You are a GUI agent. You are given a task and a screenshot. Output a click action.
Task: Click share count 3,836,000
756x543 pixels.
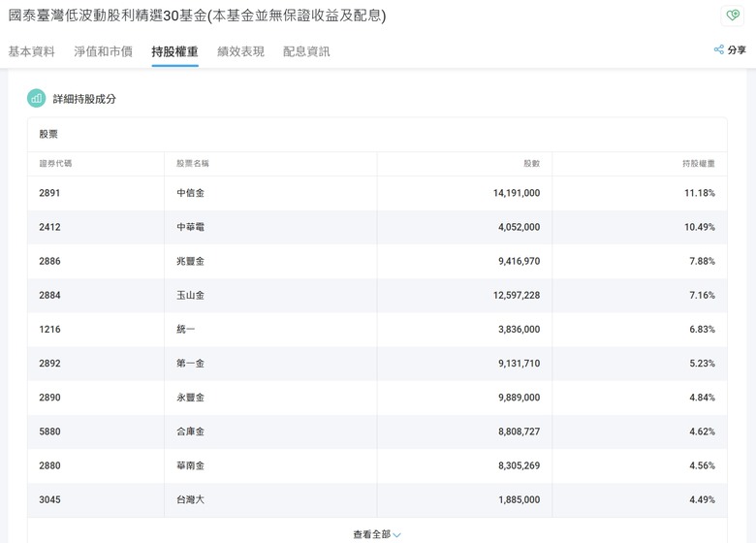[x=520, y=330]
